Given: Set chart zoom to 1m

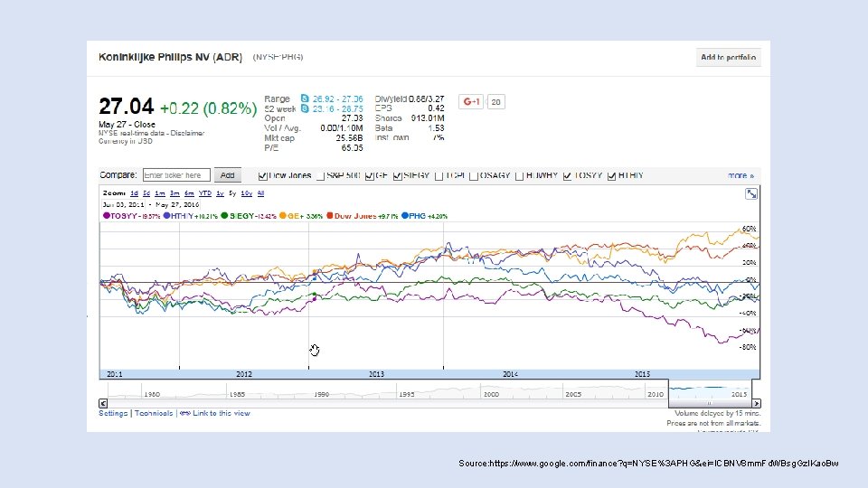Looking at the screenshot, I should (160, 193).
